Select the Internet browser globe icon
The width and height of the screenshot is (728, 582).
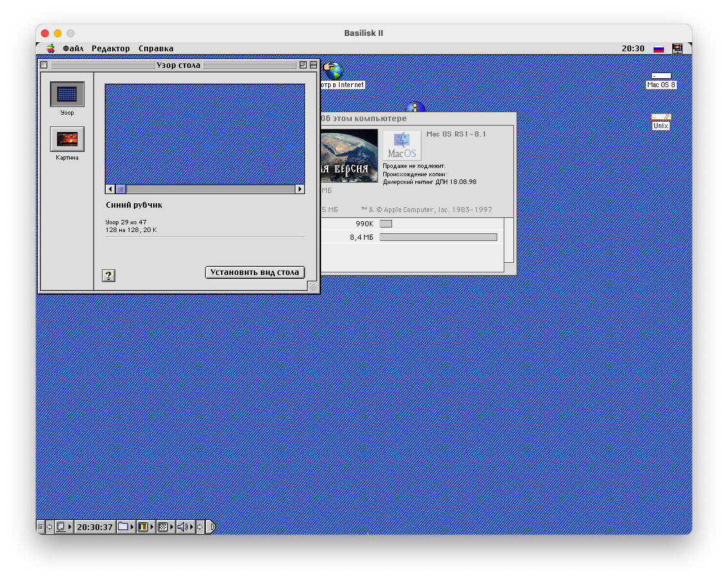point(334,71)
